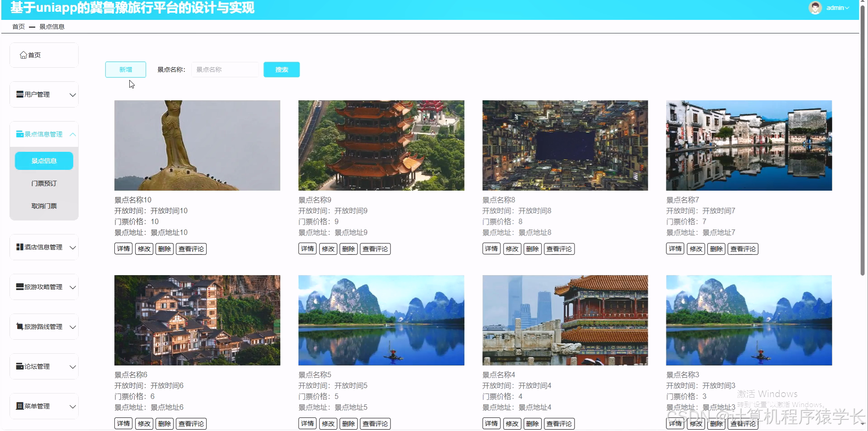
Task: Click 查看评论 for 景点名称10
Action: [x=191, y=249]
